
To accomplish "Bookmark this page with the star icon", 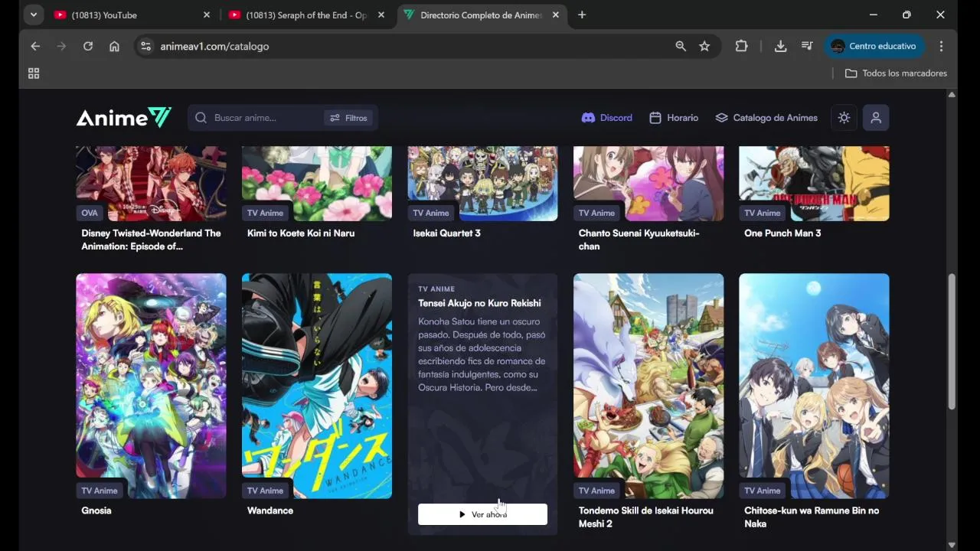I will (704, 46).
